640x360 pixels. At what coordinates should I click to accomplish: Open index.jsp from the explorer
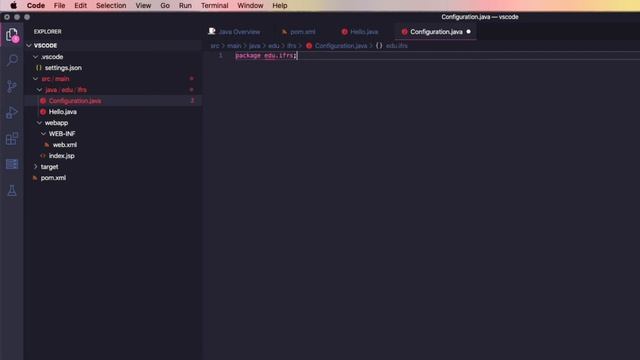pos(62,156)
